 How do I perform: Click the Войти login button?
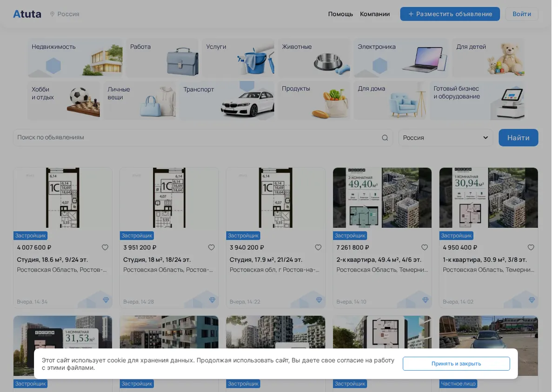click(x=522, y=14)
